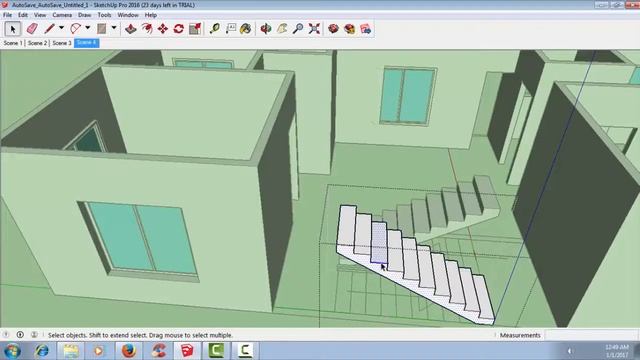Open the Help menu

[151, 15]
